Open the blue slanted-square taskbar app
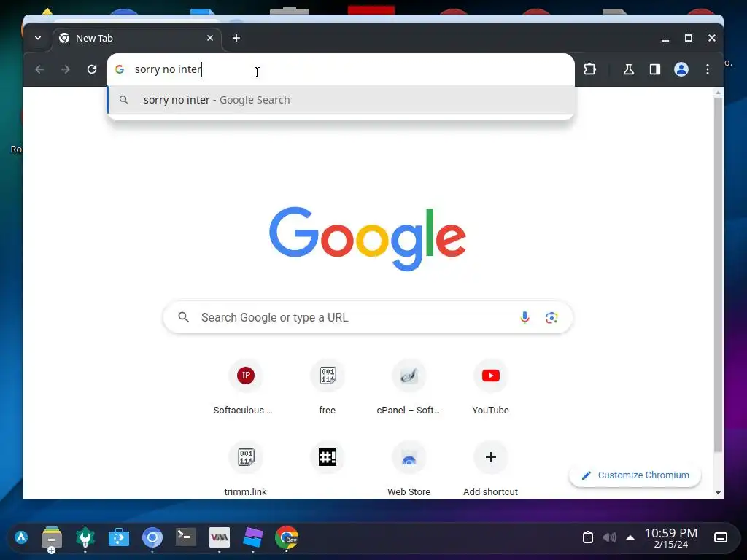 253,537
